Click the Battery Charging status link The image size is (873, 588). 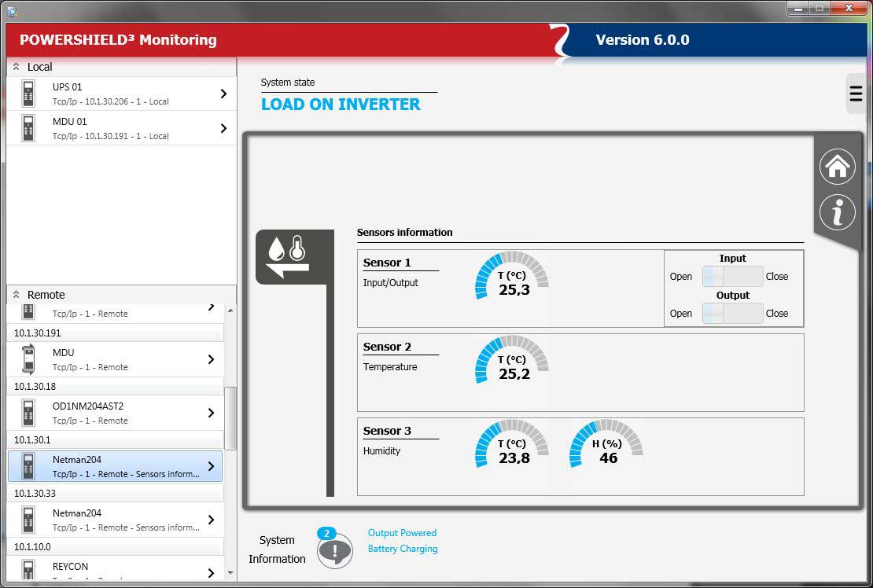403,549
